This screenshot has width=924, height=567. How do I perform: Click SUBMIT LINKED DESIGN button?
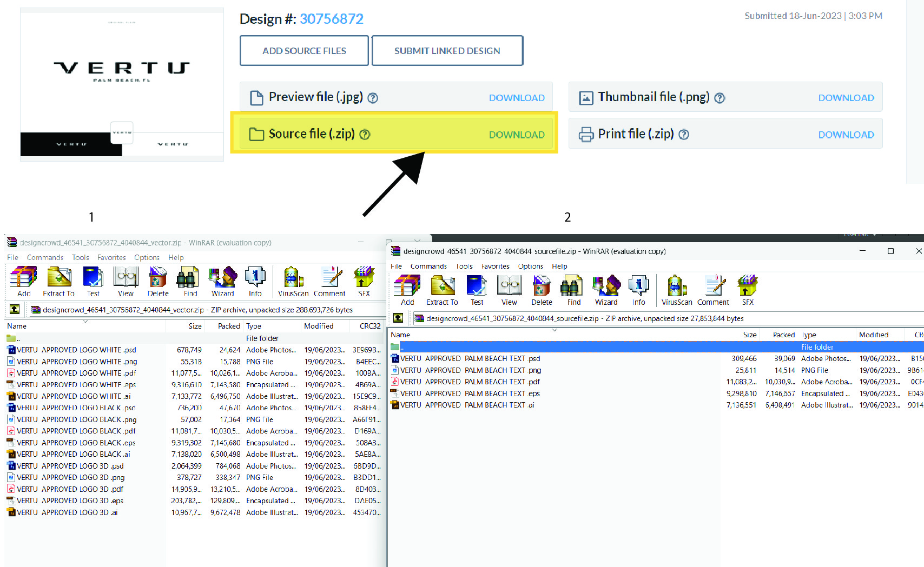(x=447, y=51)
